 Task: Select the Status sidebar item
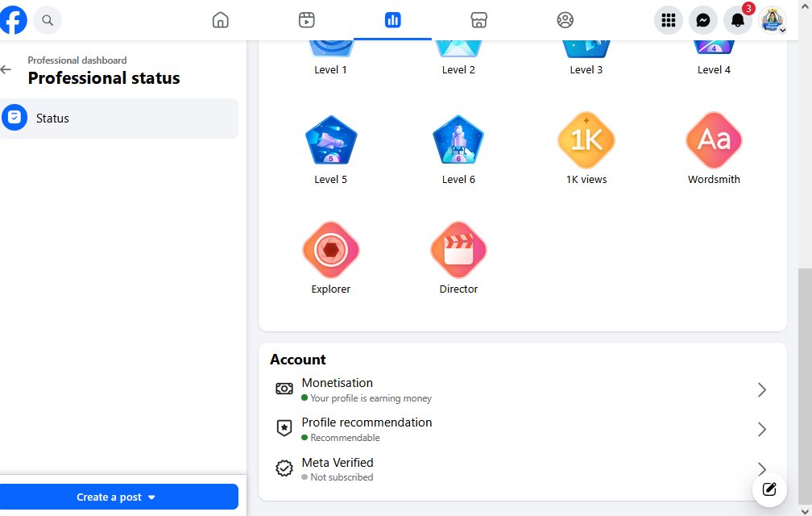coord(119,119)
